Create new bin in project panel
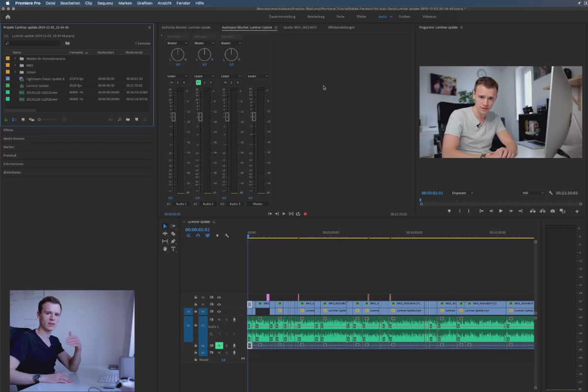 [x=127, y=120]
